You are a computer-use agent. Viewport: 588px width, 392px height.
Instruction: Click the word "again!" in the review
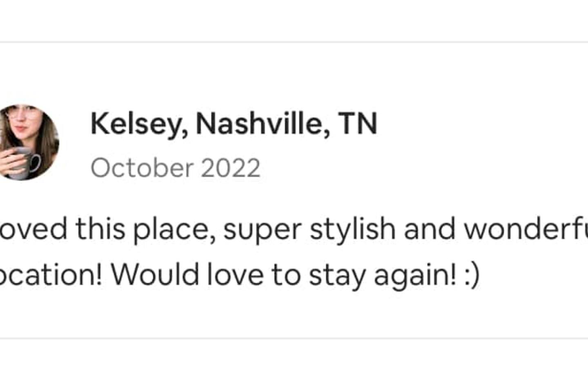(415, 276)
